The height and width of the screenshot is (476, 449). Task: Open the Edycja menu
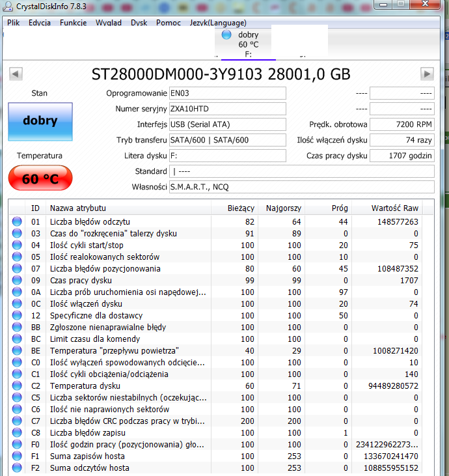tap(40, 23)
